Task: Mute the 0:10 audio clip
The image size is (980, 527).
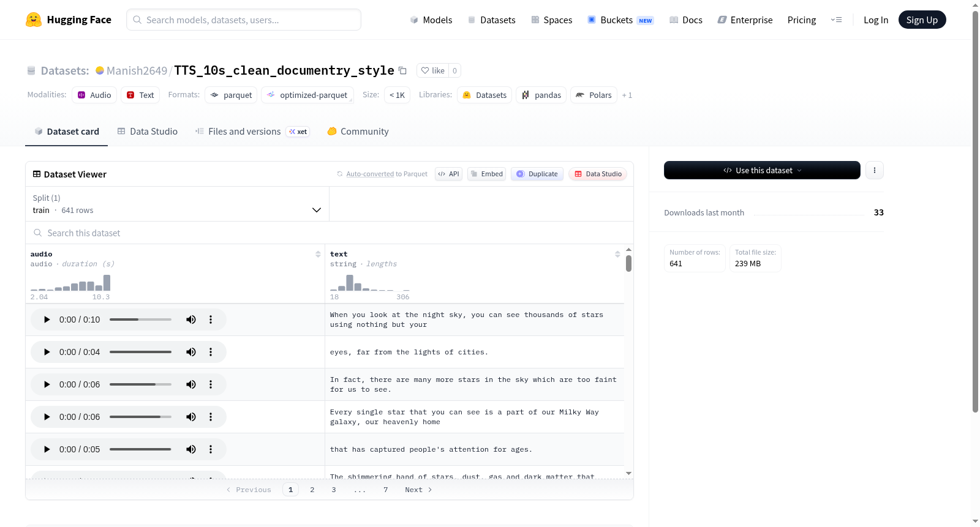Action: coord(191,320)
